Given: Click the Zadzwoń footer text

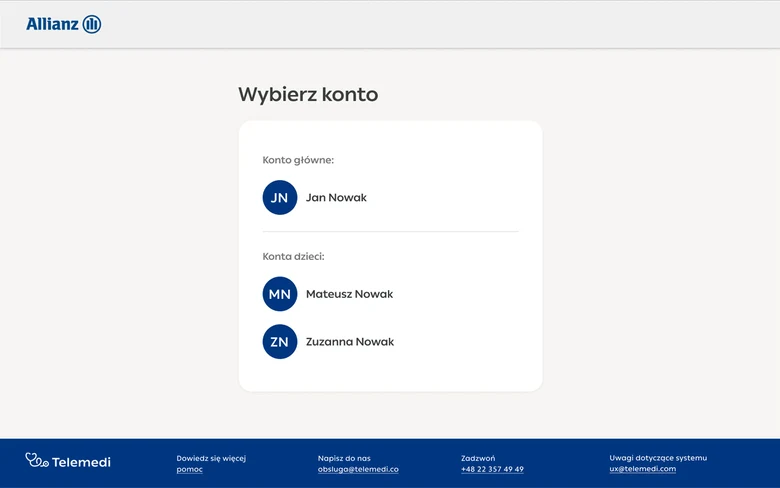Looking at the screenshot, I should pyautogui.click(x=478, y=458).
